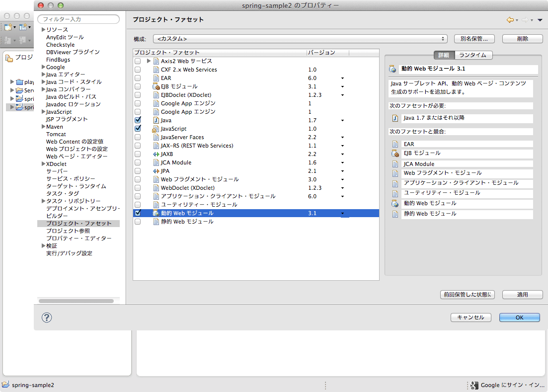Uncheck the JavaScript facet checkbox
548x392 pixels.
pyautogui.click(x=138, y=129)
